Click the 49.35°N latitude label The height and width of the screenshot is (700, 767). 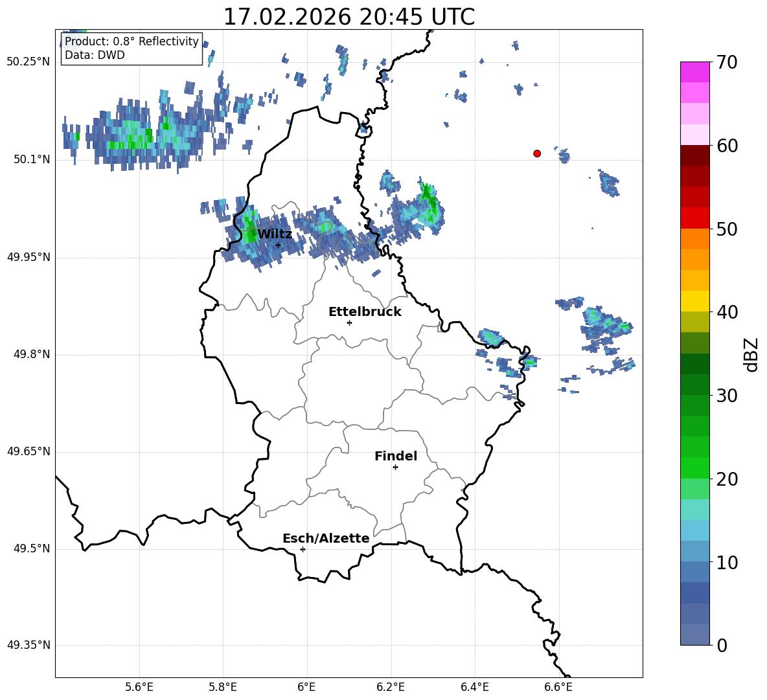[x=29, y=645]
